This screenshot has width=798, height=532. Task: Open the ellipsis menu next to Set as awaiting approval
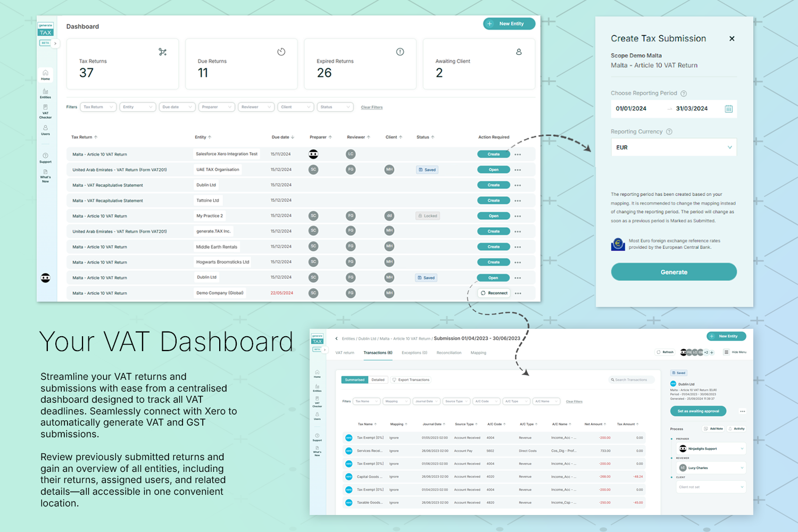coord(743,411)
